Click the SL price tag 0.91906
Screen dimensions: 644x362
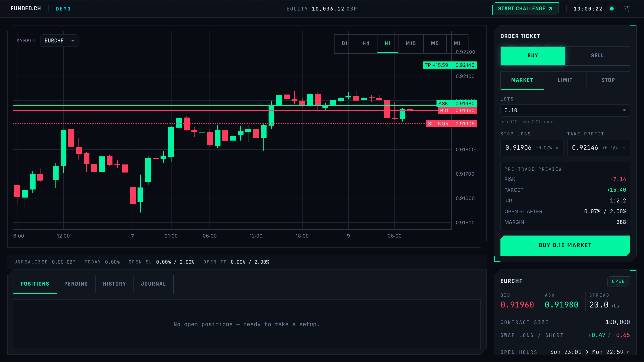pos(465,124)
